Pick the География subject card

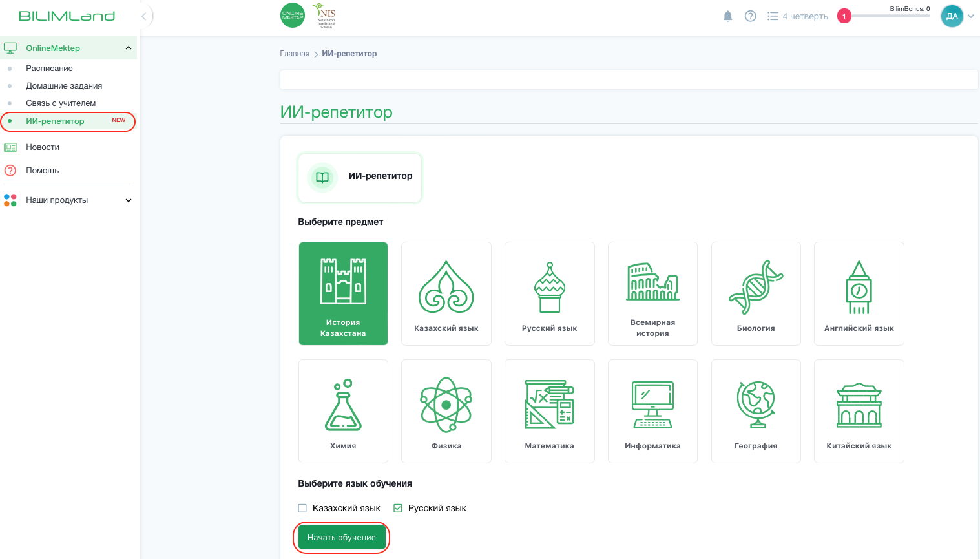pos(756,411)
